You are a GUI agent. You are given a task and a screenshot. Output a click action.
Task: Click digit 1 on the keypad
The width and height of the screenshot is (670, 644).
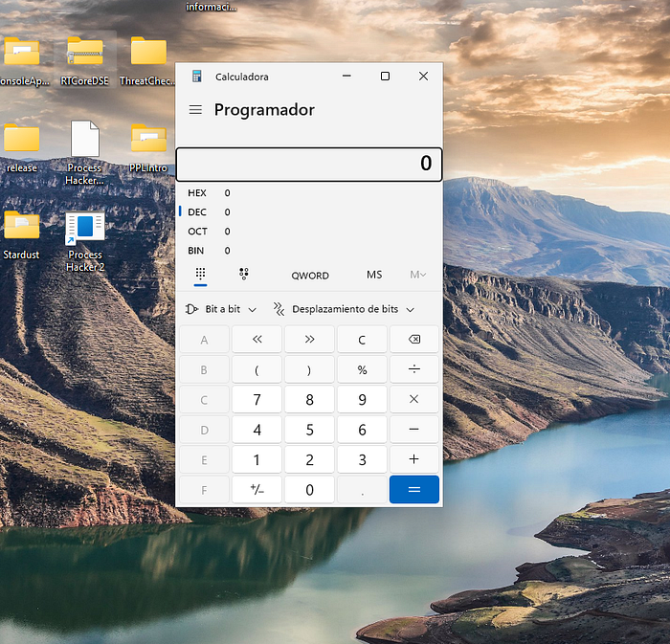257,459
